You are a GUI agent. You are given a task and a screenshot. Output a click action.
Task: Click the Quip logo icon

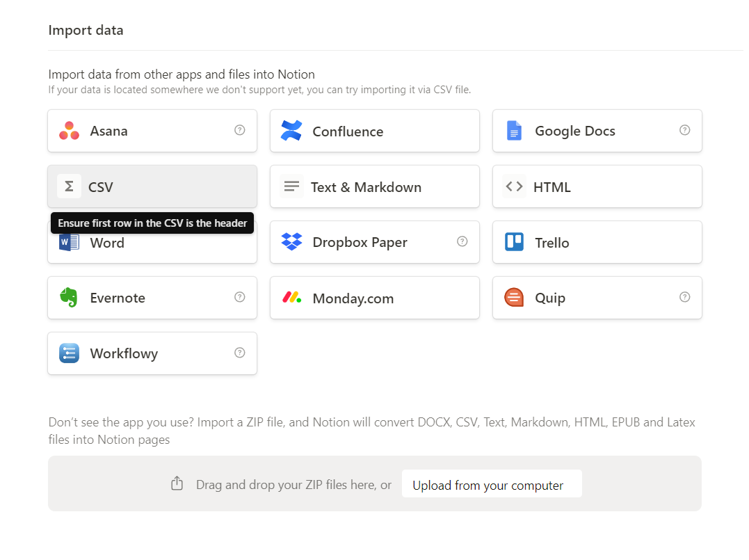514,297
